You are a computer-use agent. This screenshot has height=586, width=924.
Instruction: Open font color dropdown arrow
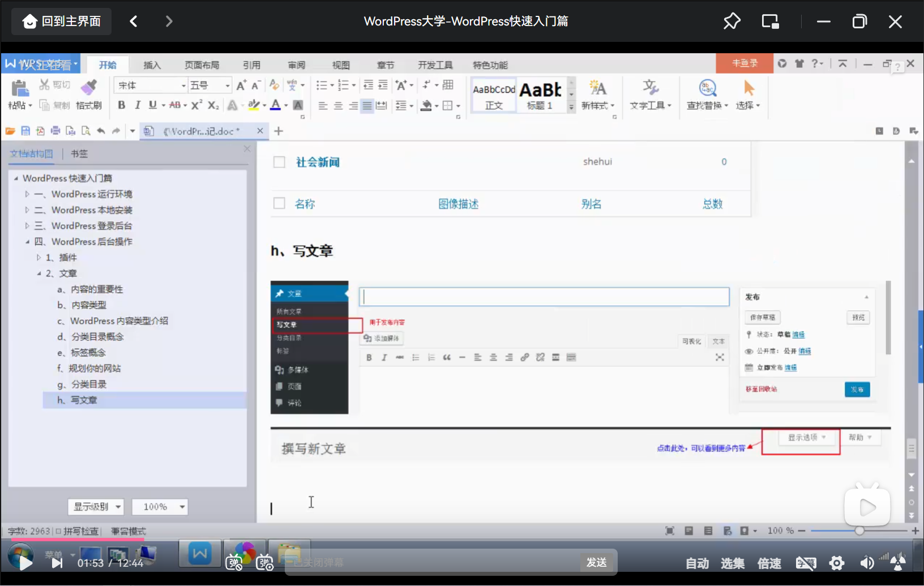(x=286, y=106)
